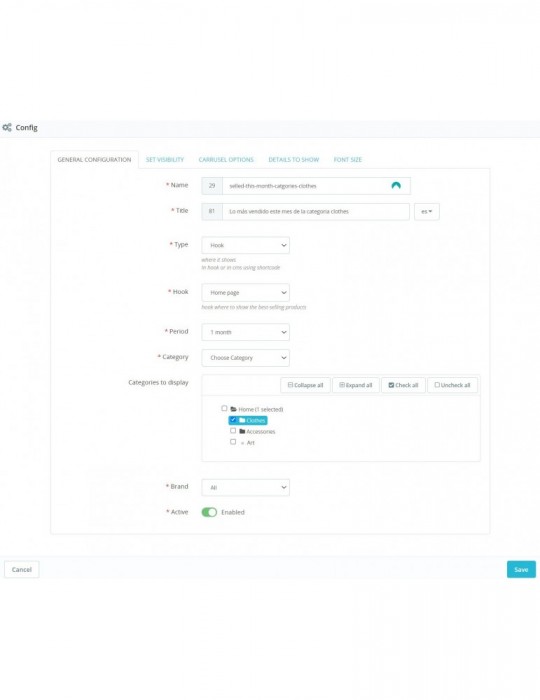Click Check all button
Viewport: 540px width, 700px height.
coord(403,385)
